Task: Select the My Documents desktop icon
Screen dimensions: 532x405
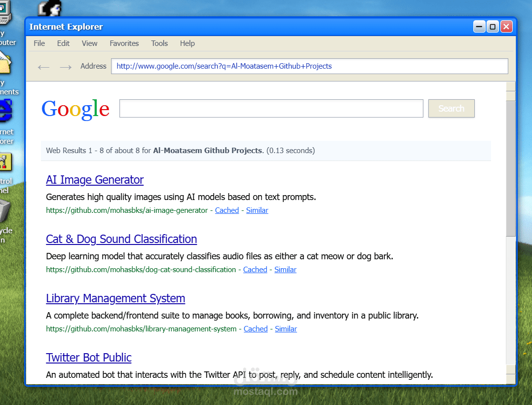Action: [x=8, y=73]
